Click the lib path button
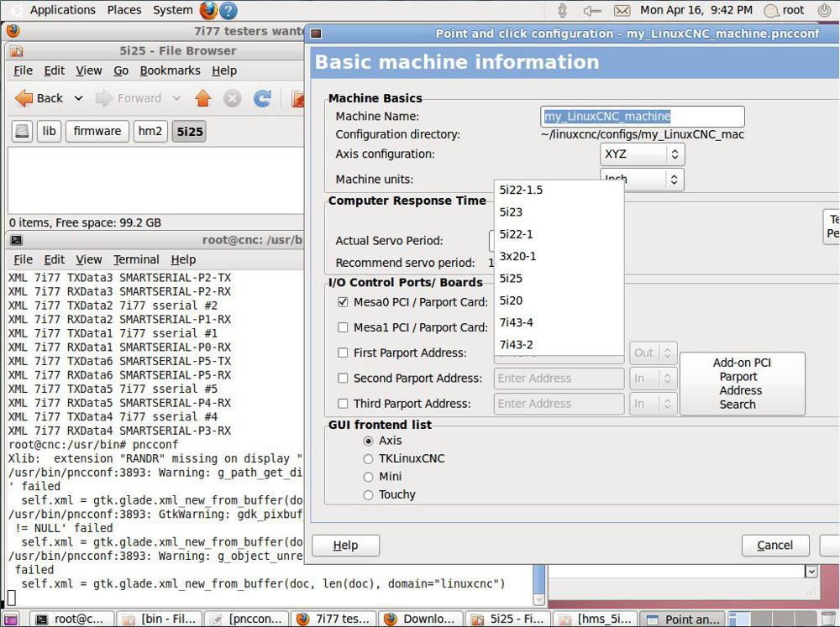The image size is (840, 627). tap(50, 131)
